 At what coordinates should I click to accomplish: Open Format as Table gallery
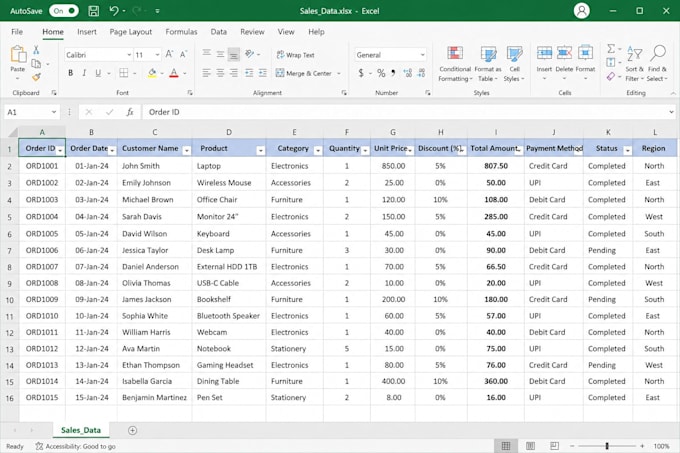tap(488, 64)
